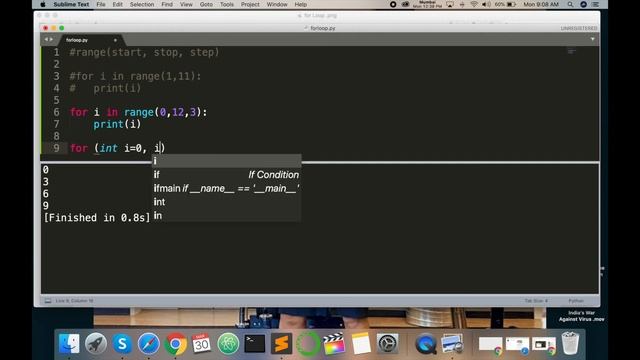Open the Selection menu

142,4
